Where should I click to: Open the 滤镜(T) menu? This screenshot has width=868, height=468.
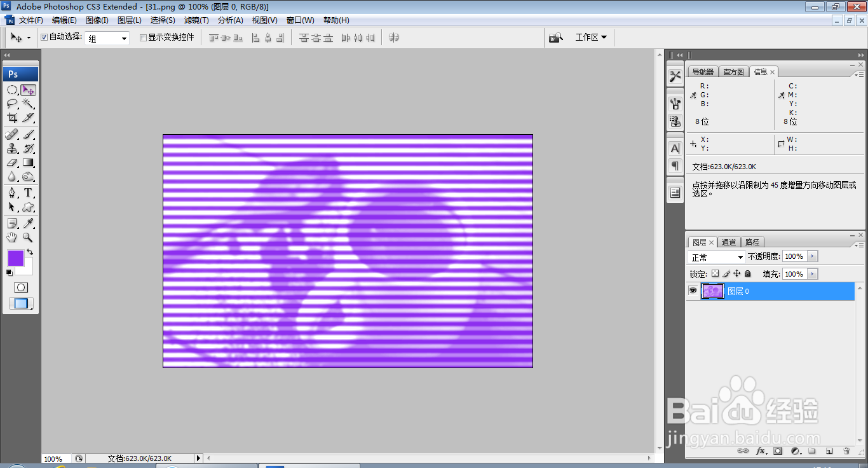point(196,20)
